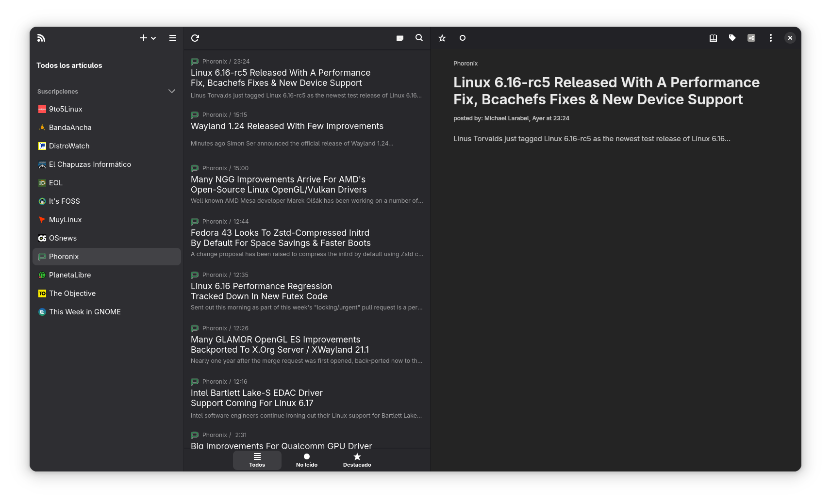This screenshot has width=831, height=504.
Task: Open the article three-dot menu
Action: (x=771, y=38)
